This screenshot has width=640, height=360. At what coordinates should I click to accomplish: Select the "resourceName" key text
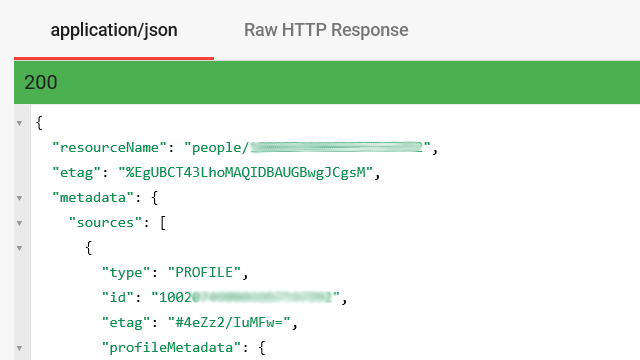pyautogui.click(x=109, y=147)
